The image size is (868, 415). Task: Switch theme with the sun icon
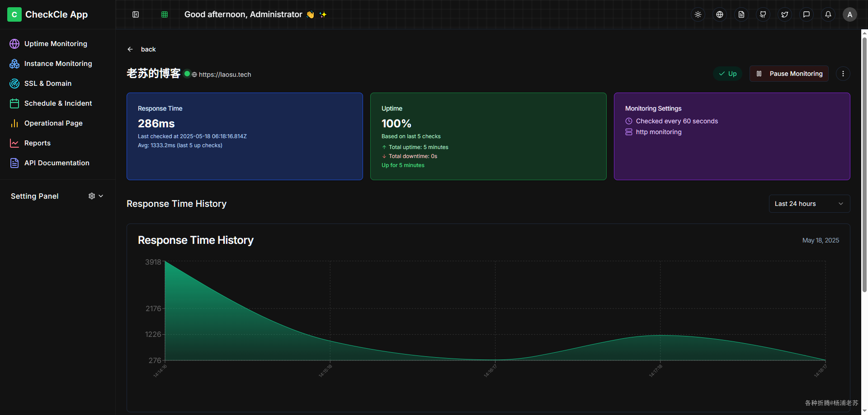(x=698, y=14)
